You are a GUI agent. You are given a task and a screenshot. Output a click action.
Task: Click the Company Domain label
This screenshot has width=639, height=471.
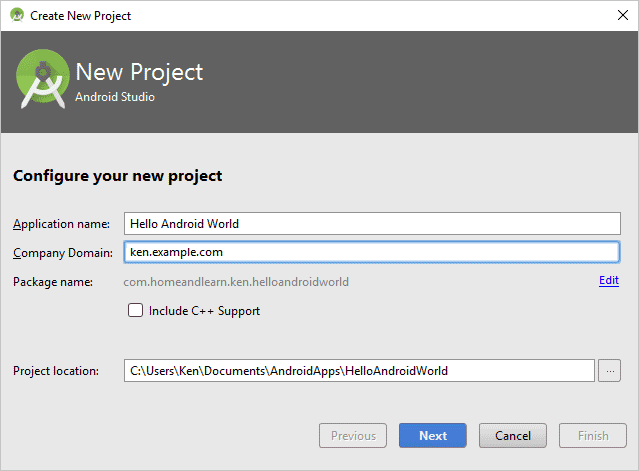pos(63,253)
